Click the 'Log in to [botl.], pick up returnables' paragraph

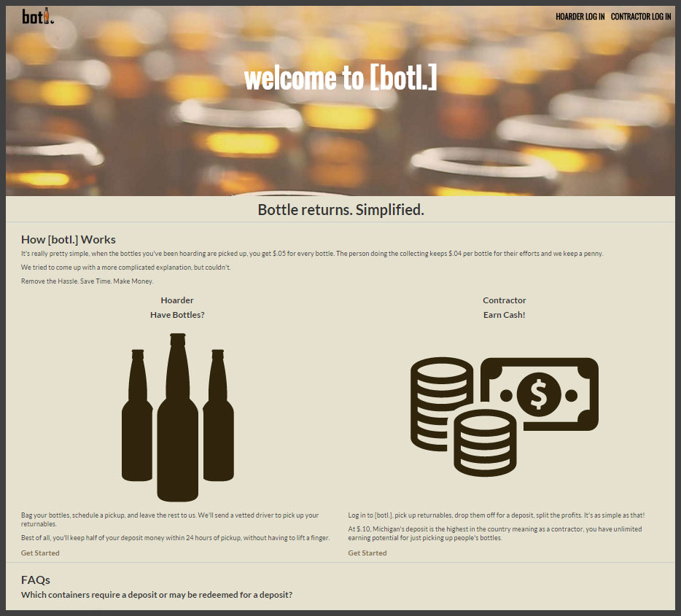click(497, 515)
